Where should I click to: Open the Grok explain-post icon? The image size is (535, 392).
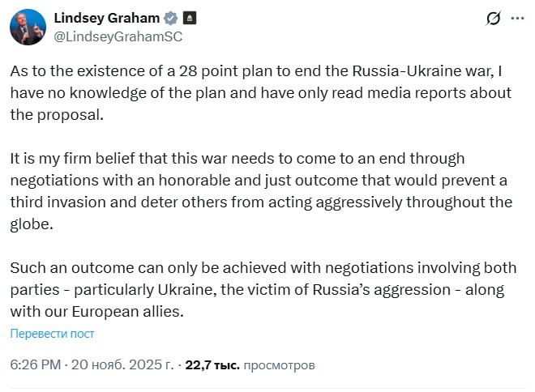pos(492,18)
